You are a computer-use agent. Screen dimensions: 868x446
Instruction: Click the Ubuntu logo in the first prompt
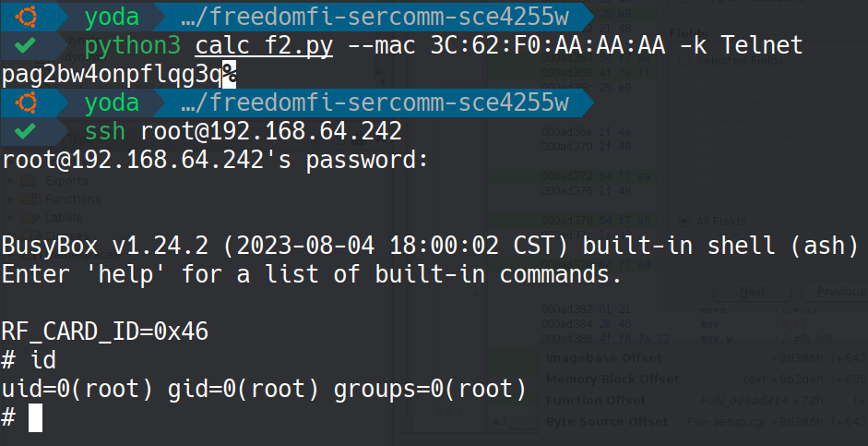[x=26, y=18]
